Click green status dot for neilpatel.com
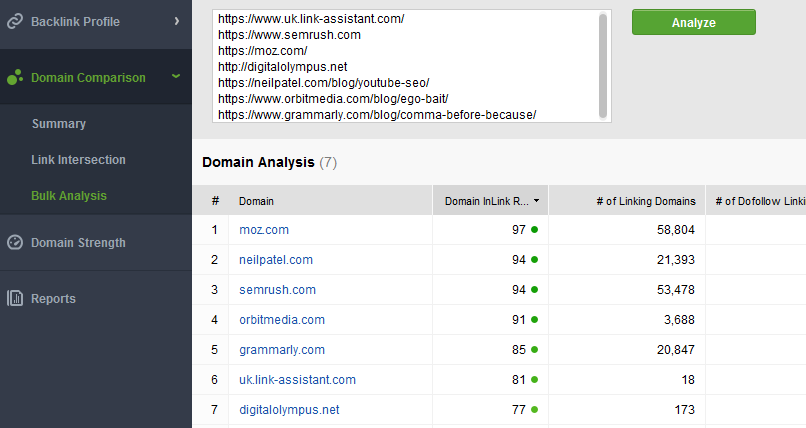The height and width of the screenshot is (428, 806). [535, 259]
